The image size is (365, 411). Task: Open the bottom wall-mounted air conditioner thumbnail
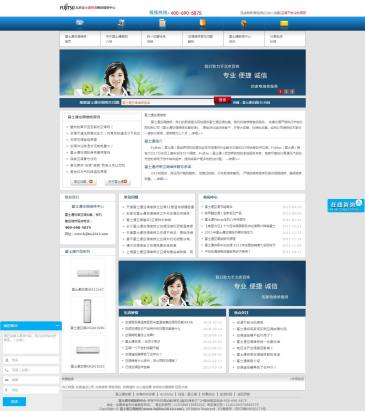click(88, 350)
